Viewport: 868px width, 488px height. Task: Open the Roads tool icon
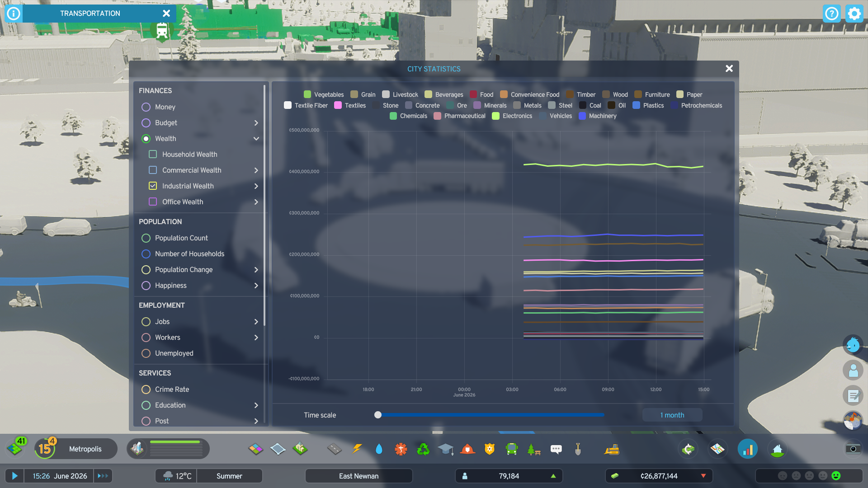pyautogui.click(x=335, y=449)
